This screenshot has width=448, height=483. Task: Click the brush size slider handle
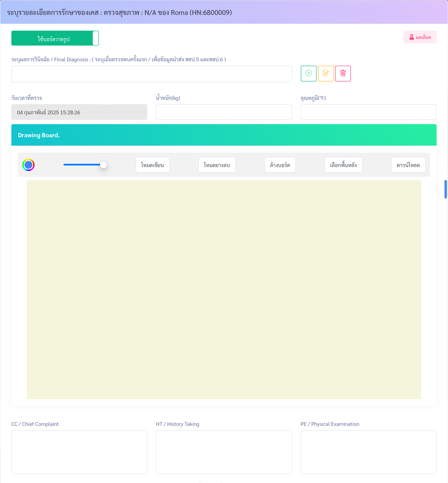103,165
